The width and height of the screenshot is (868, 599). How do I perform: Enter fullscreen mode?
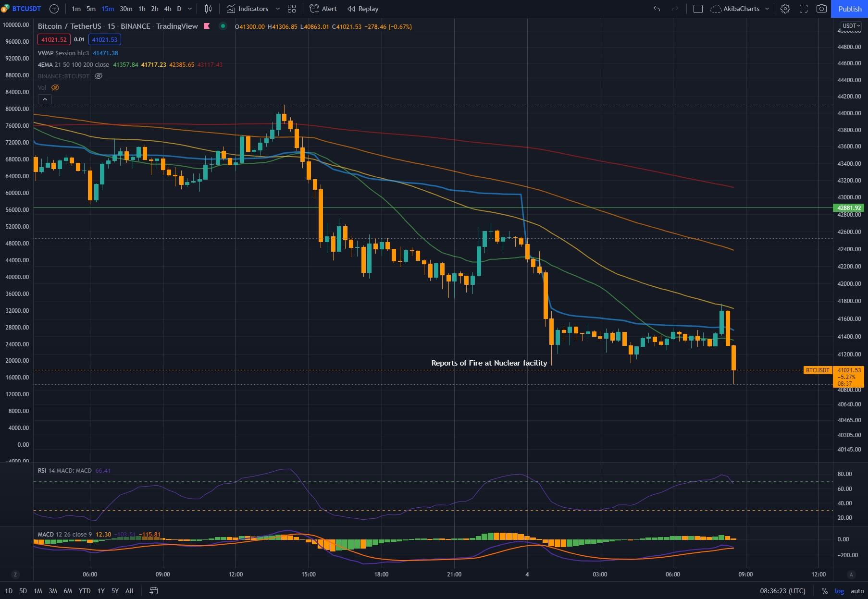click(803, 9)
